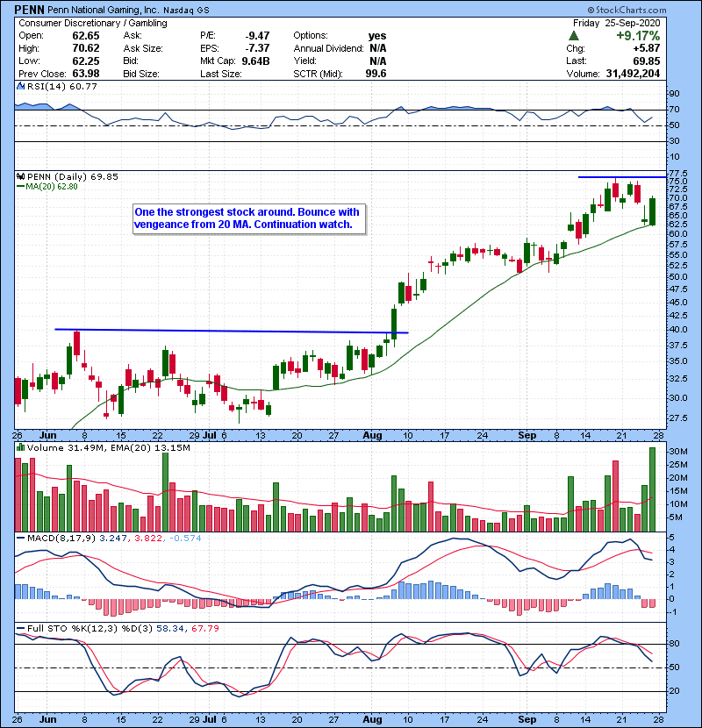702x728 pixels.
Task: Click the date Friday 25-Sep-2020
Action: pyautogui.click(x=617, y=23)
